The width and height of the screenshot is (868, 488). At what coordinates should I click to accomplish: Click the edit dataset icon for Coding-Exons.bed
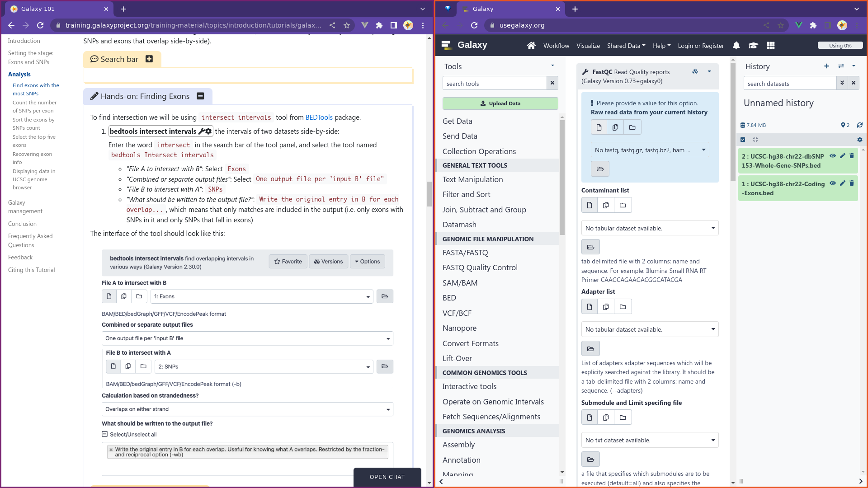[843, 183]
